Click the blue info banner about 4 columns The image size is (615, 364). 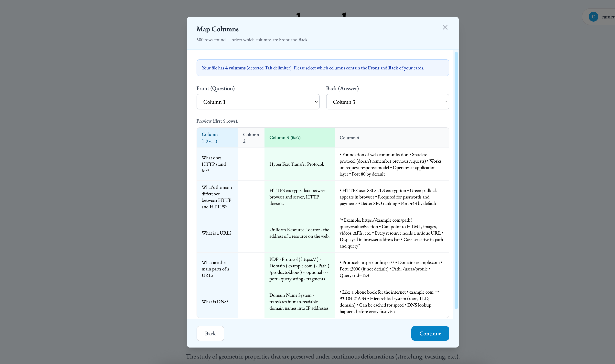click(x=323, y=68)
